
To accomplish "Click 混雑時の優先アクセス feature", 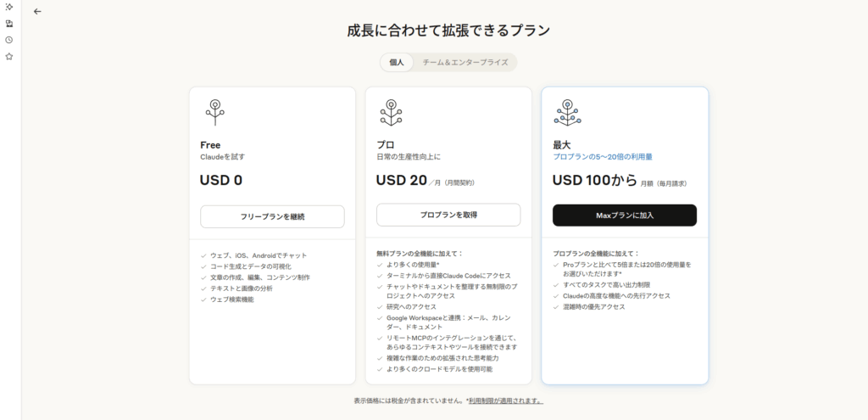I will point(593,307).
